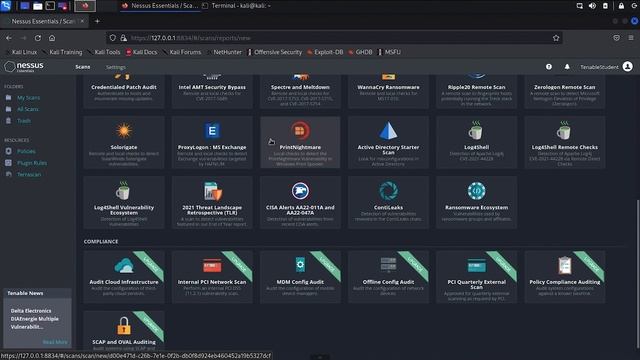
Task: Open the Nessus help question-mark icon
Action: click(549, 67)
